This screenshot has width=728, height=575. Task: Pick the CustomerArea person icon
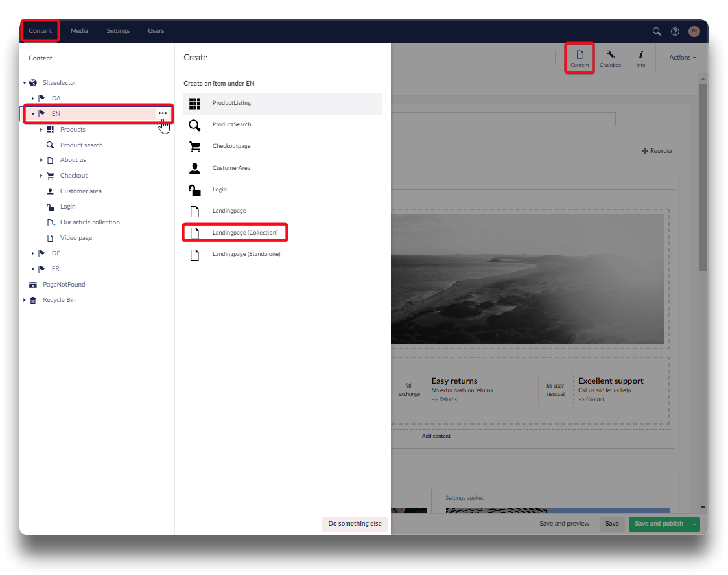(x=194, y=168)
